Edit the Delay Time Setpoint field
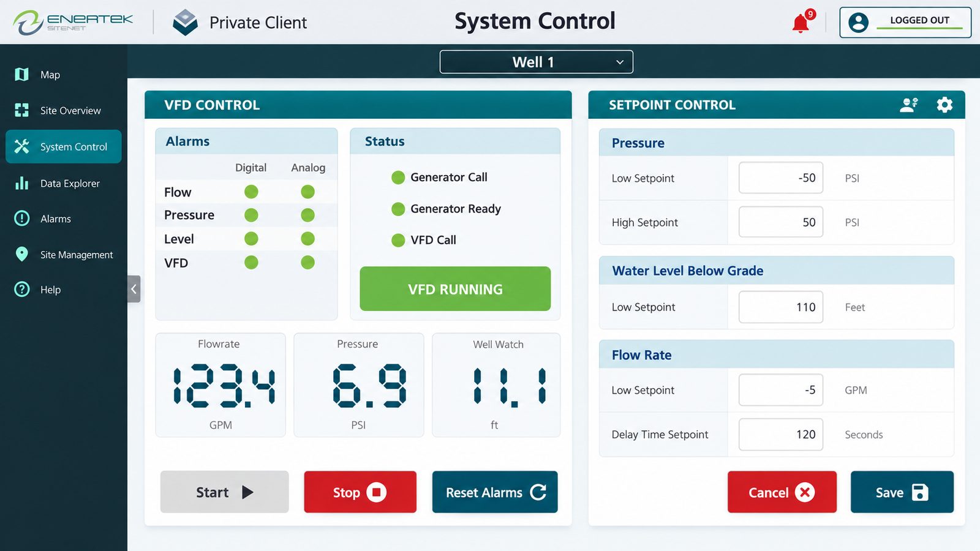 point(781,434)
